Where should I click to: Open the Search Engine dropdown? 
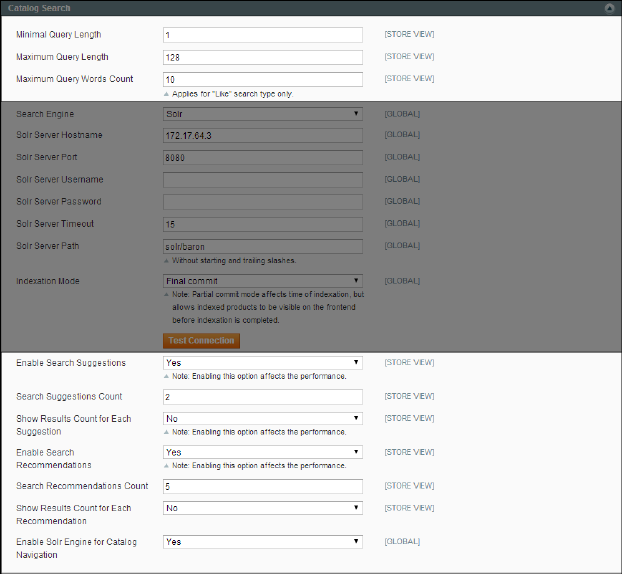[x=262, y=114]
